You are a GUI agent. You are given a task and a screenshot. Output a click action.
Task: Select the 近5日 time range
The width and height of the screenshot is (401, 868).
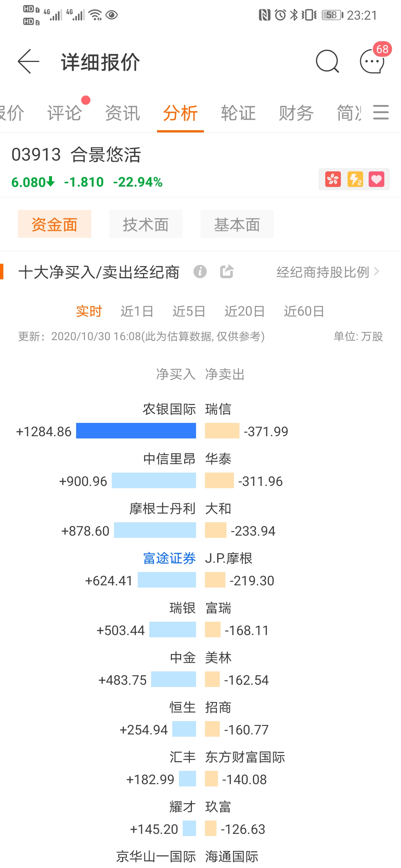pyautogui.click(x=189, y=311)
